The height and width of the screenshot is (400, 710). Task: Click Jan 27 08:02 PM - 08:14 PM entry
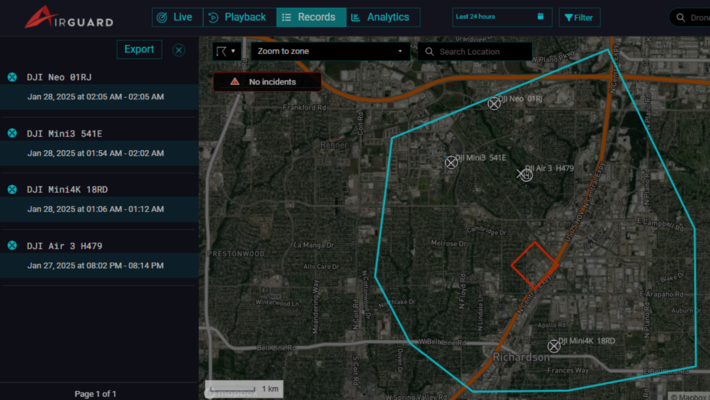99,265
